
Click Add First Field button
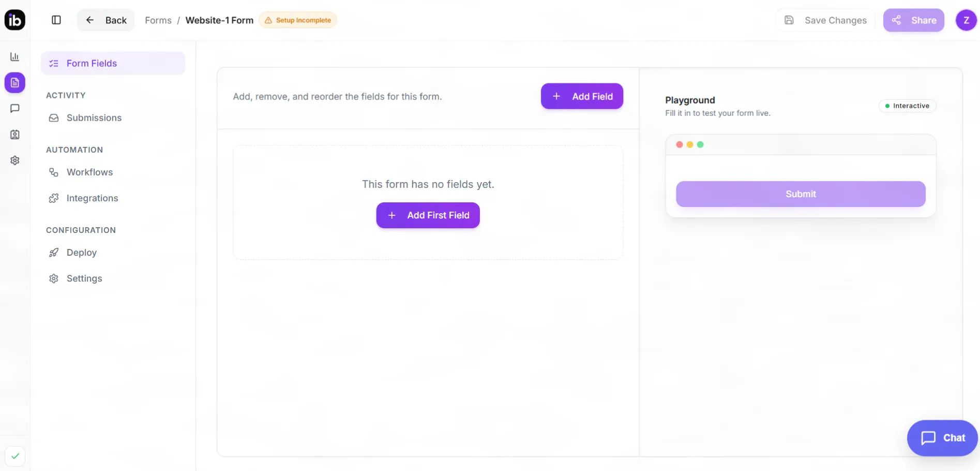tap(428, 215)
